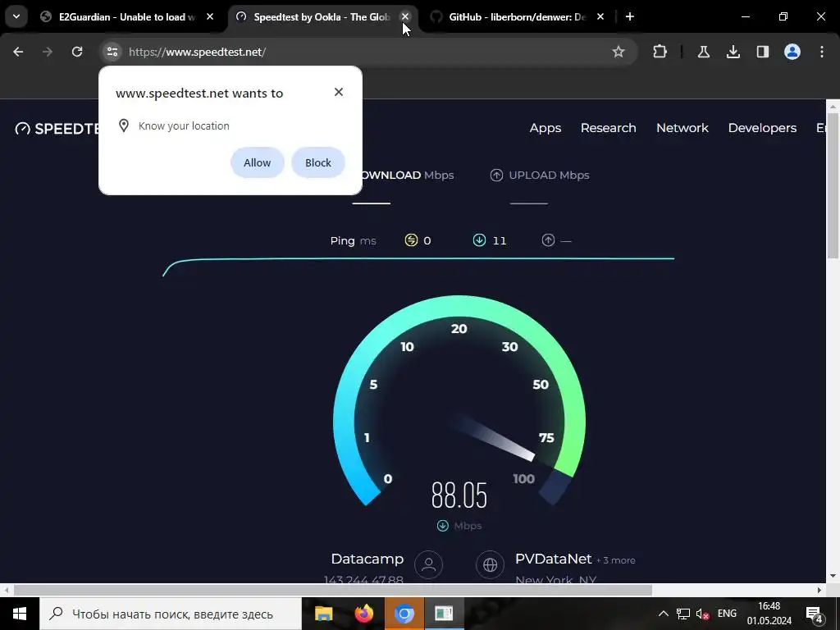The image size is (840, 630).
Task: Open the tab search dropdown arrow
Action: [16, 16]
